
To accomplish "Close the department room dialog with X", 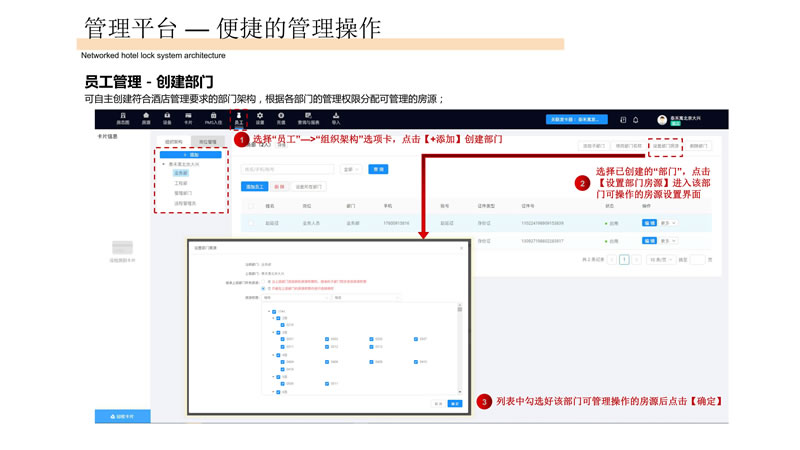I will point(462,248).
